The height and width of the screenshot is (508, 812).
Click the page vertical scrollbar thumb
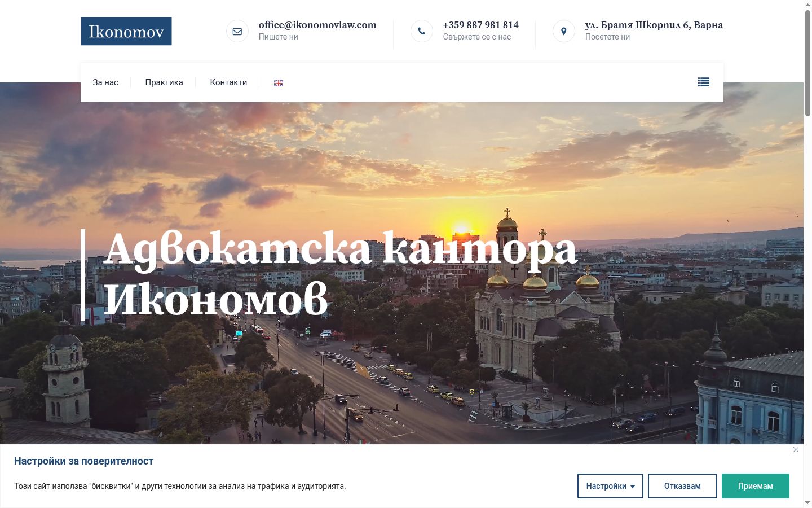(x=807, y=62)
